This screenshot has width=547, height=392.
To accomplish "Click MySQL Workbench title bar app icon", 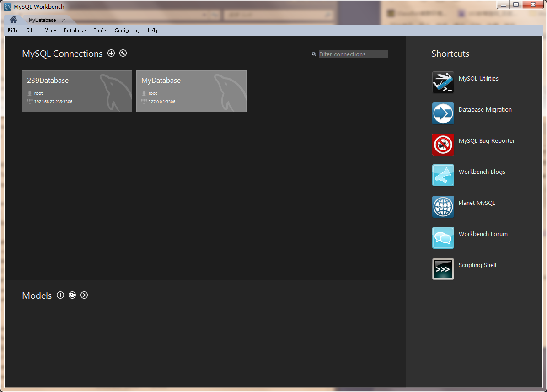I will 7,6.
